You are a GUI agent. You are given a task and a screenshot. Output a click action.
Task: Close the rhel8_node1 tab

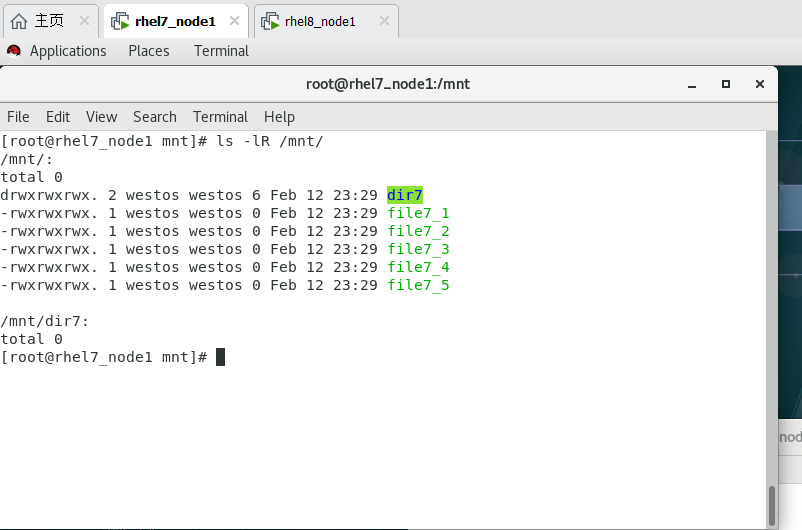[x=385, y=21]
